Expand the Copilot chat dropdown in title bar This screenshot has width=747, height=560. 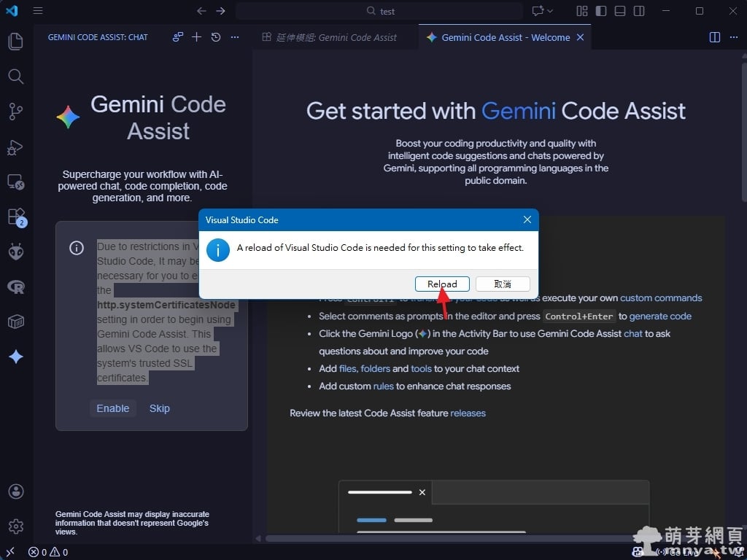click(550, 11)
